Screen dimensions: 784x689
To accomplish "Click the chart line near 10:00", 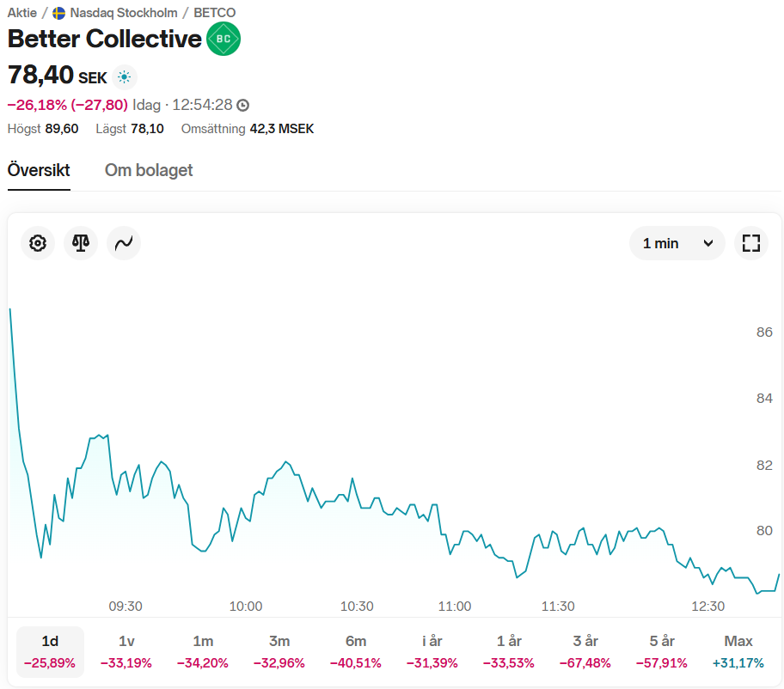I will coord(246,518).
